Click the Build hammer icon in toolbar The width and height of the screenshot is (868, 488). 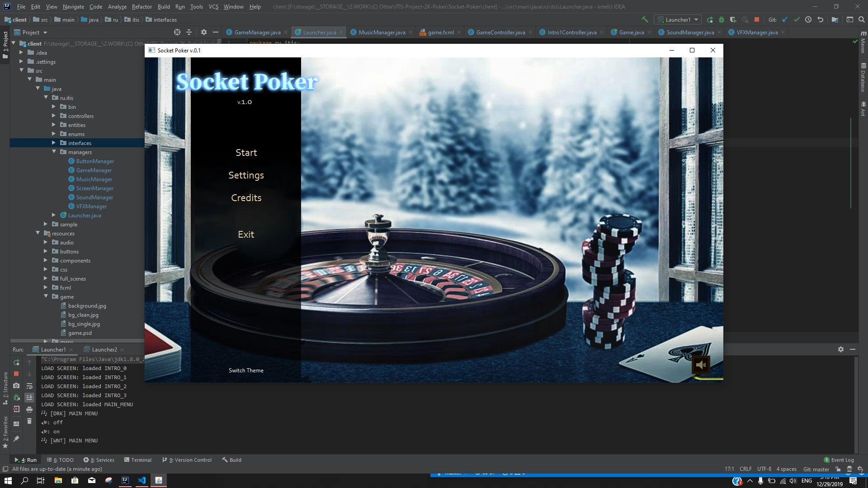(645, 19)
